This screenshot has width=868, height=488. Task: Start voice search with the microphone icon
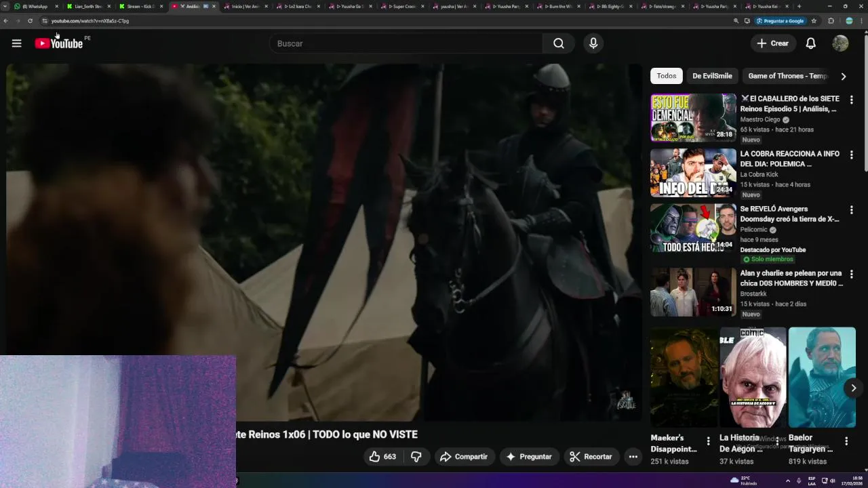pos(593,43)
